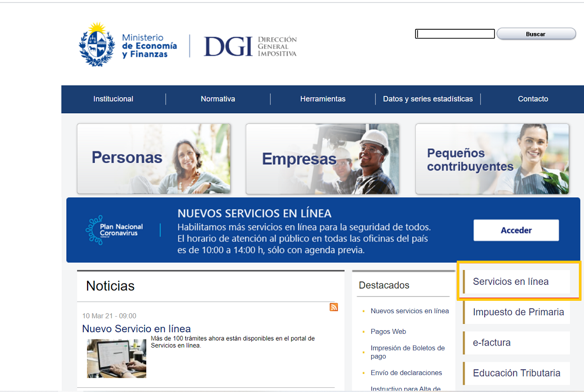Open the Herramientas menu
The image size is (584, 392).
click(323, 99)
